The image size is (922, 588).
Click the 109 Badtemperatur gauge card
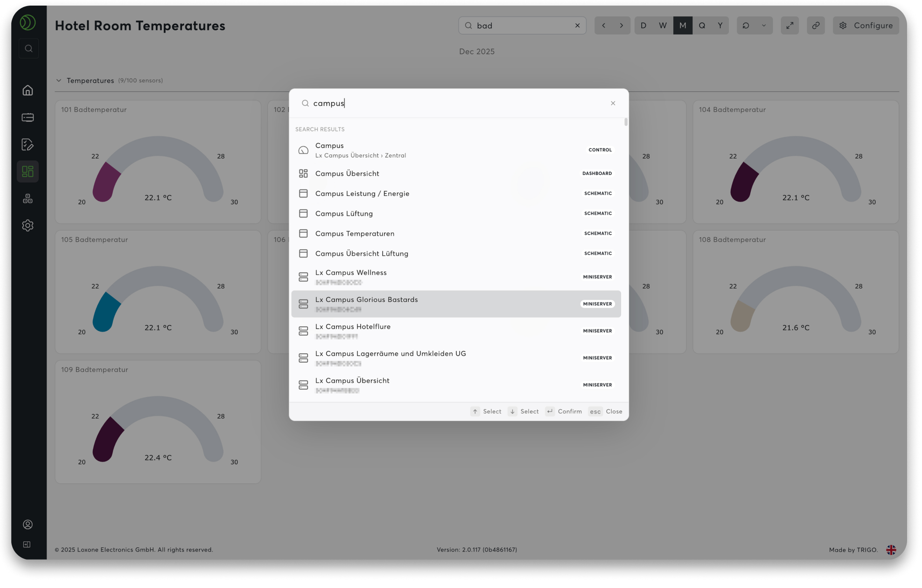tap(158, 422)
